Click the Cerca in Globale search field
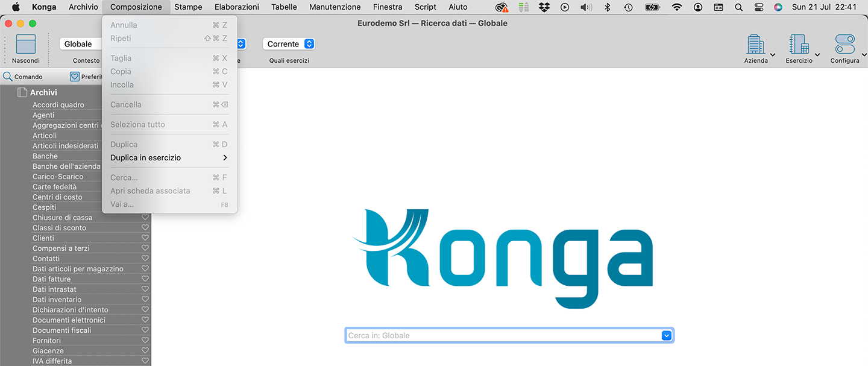 coord(502,336)
